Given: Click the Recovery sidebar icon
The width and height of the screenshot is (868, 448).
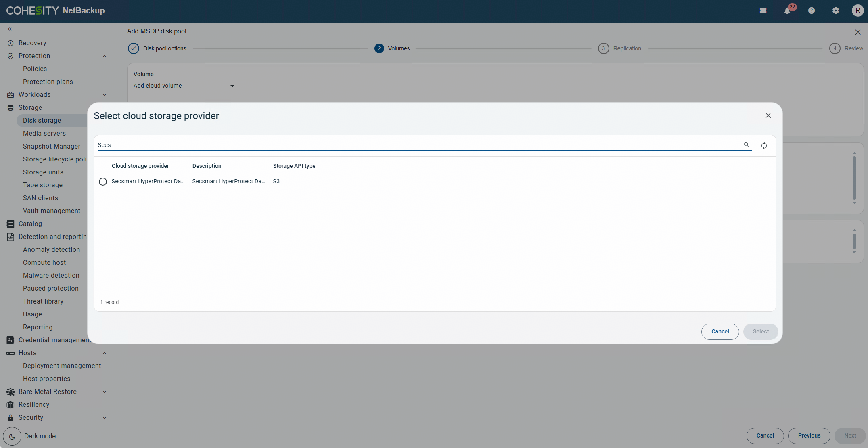Looking at the screenshot, I should click(10, 43).
